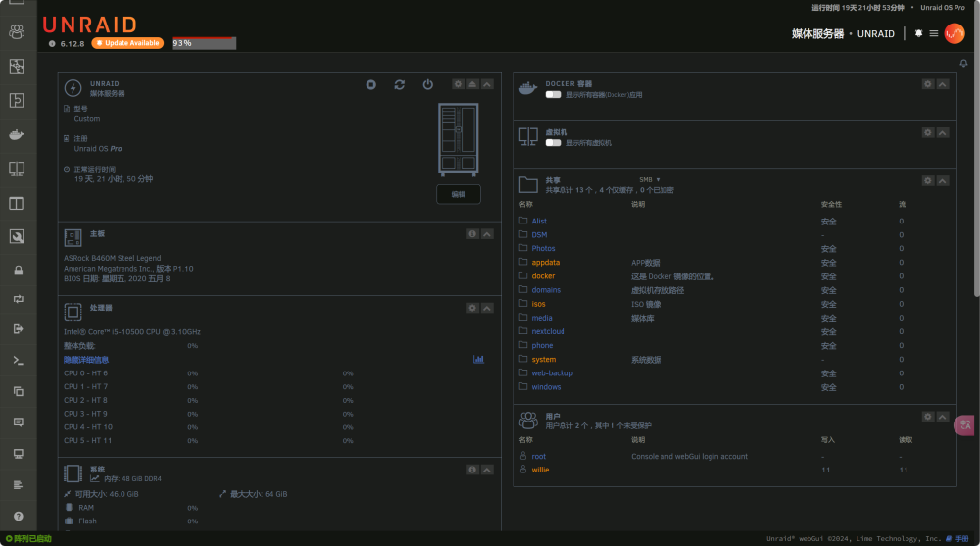Open gear settings on the virtual machines tile
980x546 pixels.
coord(928,132)
